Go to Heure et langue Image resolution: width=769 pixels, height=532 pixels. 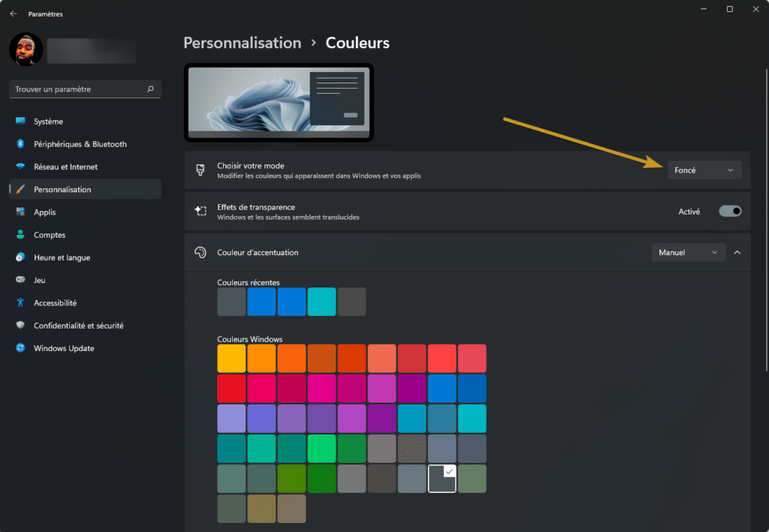pyautogui.click(x=85, y=257)
